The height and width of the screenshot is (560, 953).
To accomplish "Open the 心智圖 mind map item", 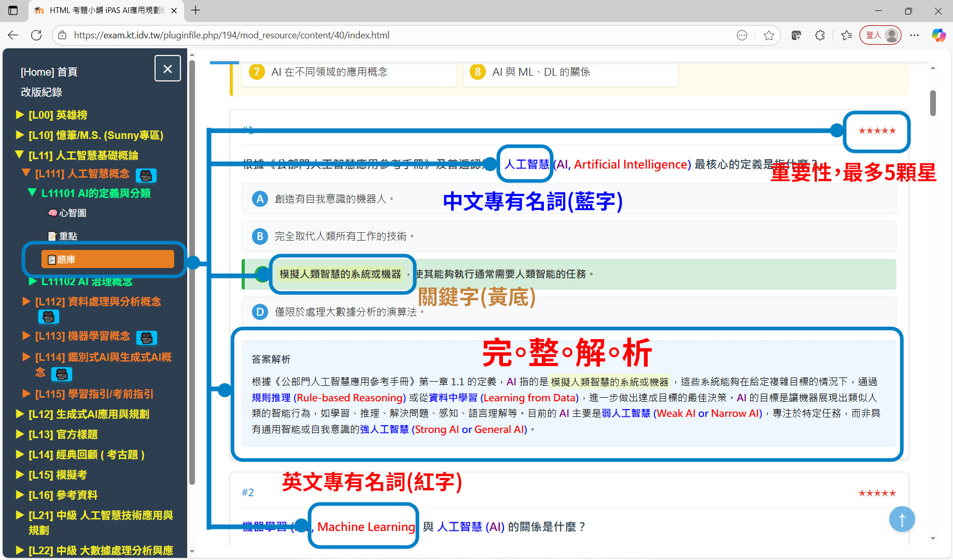I will (68, 213).
